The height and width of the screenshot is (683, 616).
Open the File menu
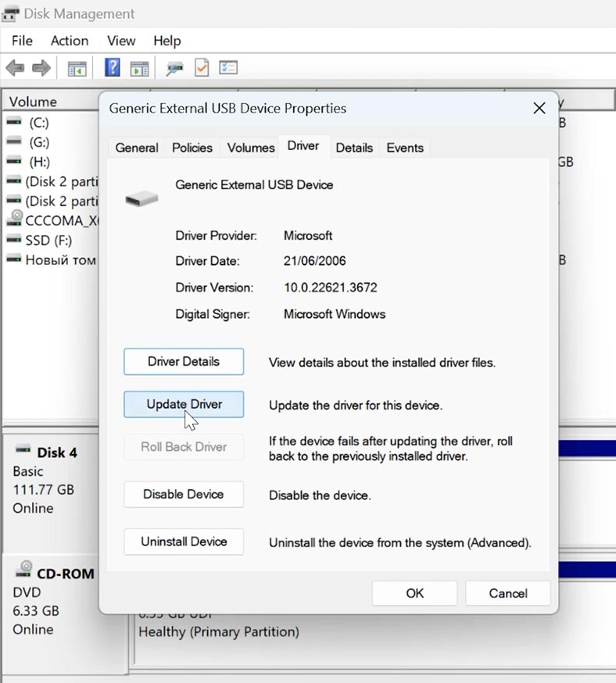(22, 41)
